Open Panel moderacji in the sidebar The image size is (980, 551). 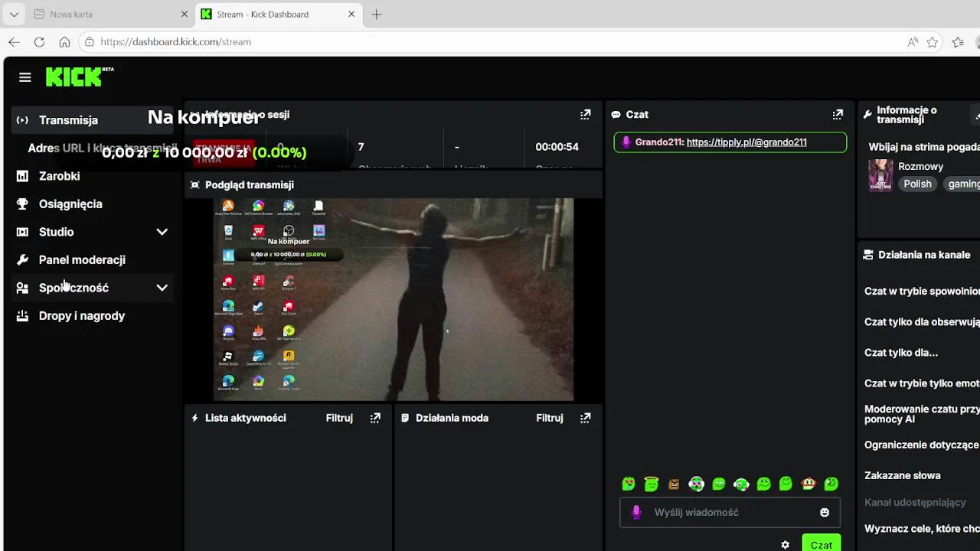click(x=92, y=260)
